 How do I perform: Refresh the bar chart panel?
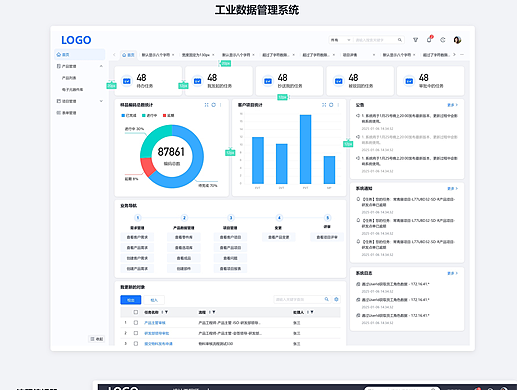pos(331,105)
